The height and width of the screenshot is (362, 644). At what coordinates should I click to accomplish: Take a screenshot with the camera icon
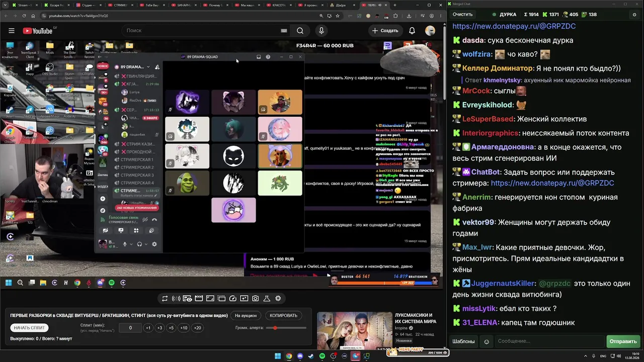[256, 299]
